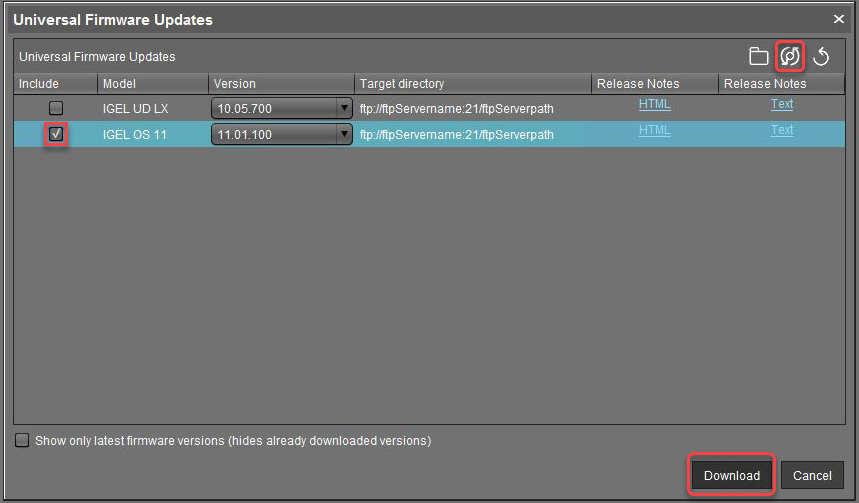
Task: Enable the Include checkbox for IGEL UD LX
Action: [56, 108]
